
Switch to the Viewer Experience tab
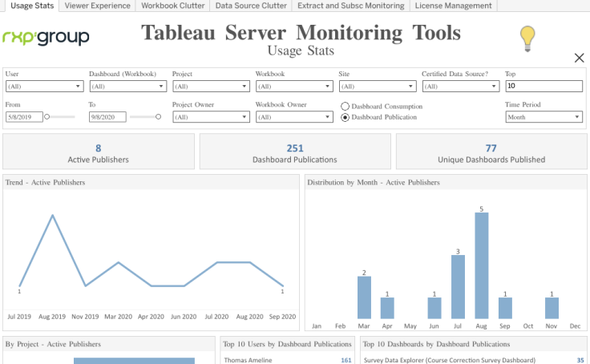pos(97,6)
